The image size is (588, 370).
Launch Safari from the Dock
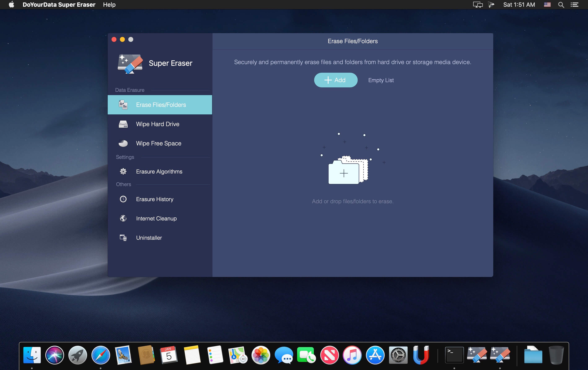tap(101, 355)
